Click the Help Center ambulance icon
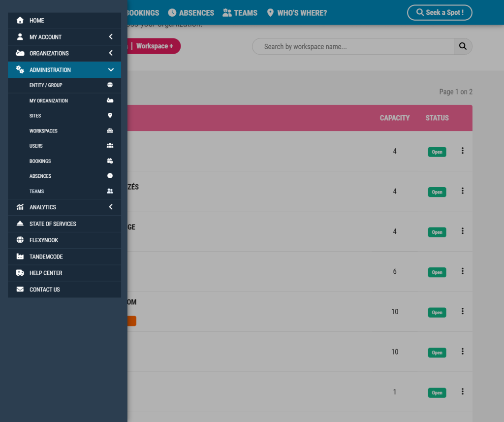Screen dimensions: 504x422 [x=20, y=273]
